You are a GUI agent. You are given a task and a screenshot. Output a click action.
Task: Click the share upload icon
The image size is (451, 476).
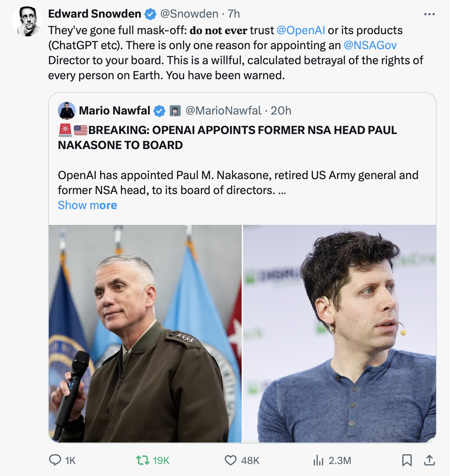pos(429,460)
